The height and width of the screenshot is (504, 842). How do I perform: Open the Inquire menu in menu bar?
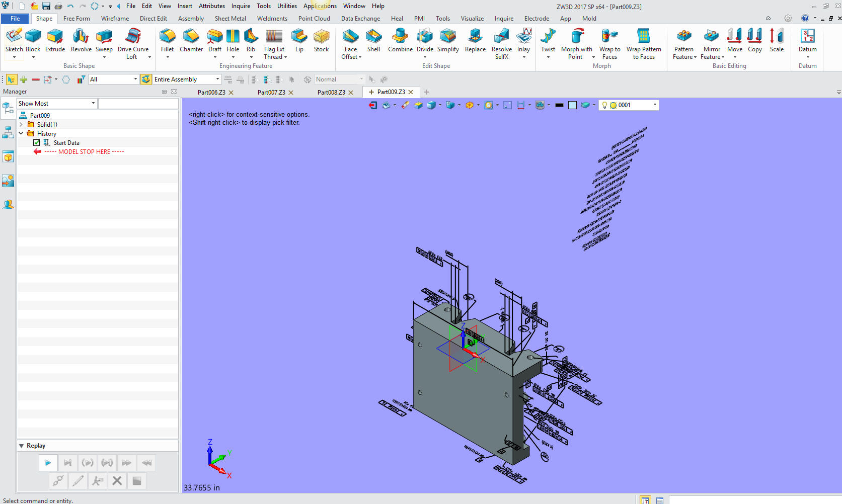(241, 6)
